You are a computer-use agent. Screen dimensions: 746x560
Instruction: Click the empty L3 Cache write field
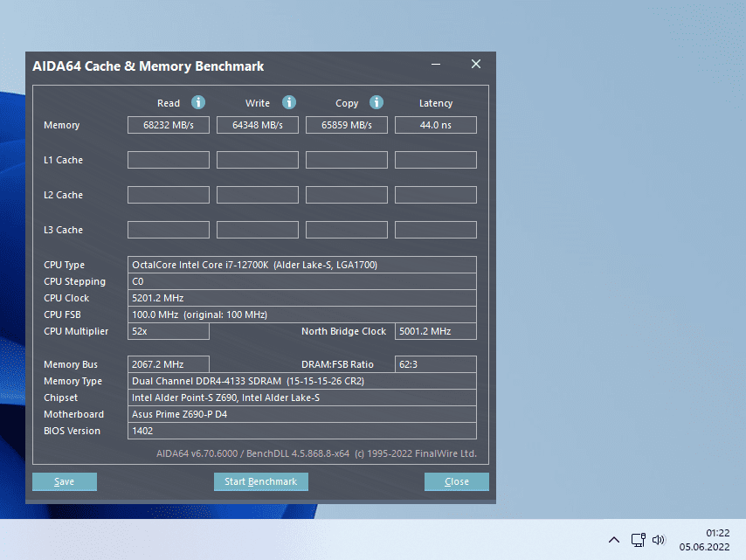pyautogui.click(x=258, y=230)
